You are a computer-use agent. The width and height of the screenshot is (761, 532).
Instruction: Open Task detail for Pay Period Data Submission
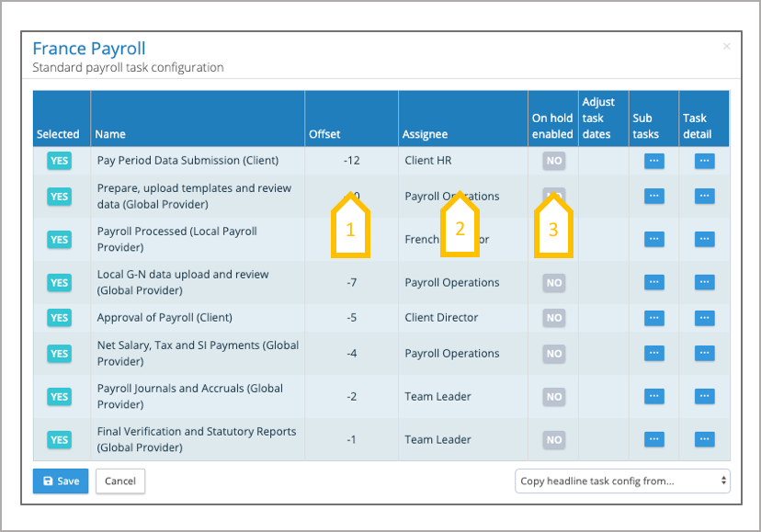[704, 161]
